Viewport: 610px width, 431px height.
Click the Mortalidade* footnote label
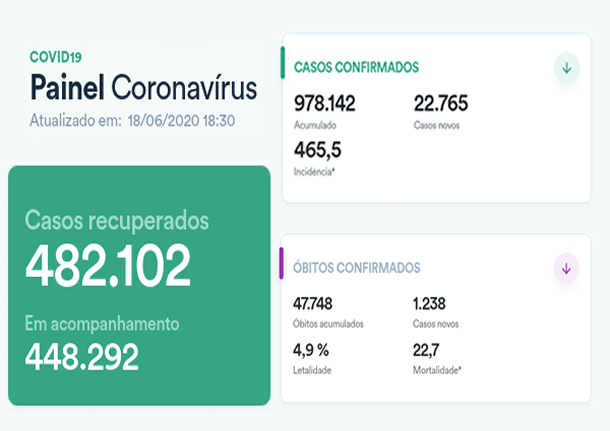click(x=437, y=370)
